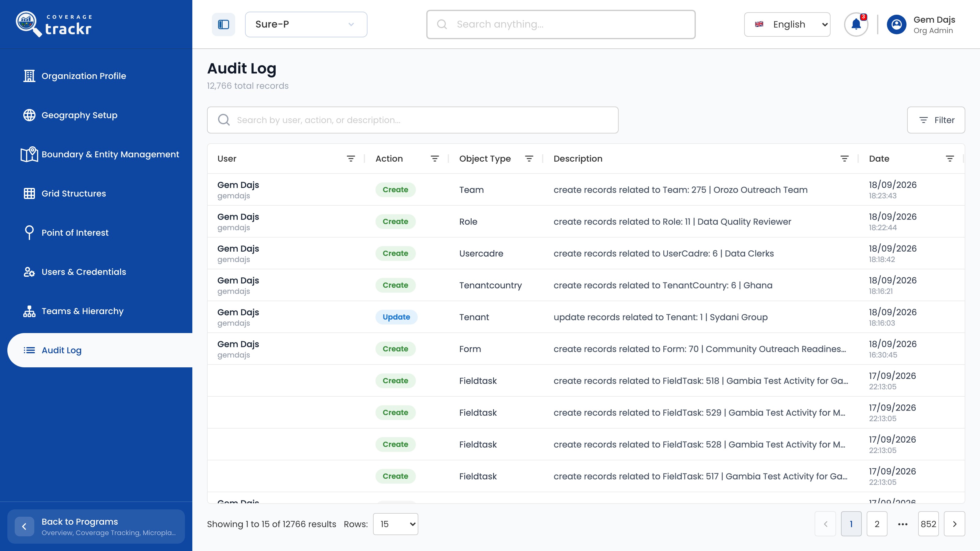
Task: Click the Teams & Hierarchy icon
Action: [29, 311]
